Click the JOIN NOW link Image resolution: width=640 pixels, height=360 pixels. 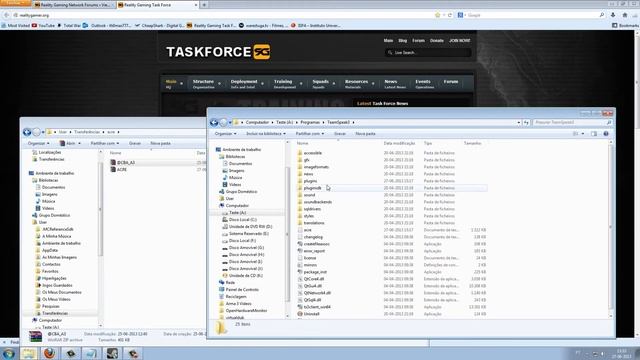click(460, 41)
